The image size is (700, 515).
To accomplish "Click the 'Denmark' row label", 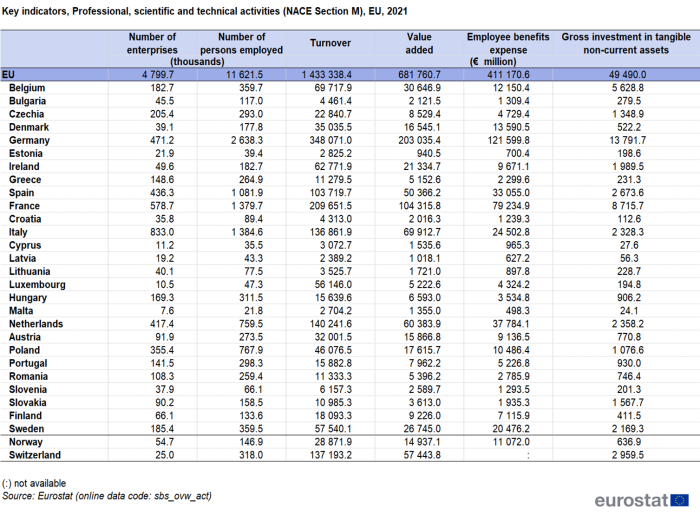I will (x=29, y=127).
